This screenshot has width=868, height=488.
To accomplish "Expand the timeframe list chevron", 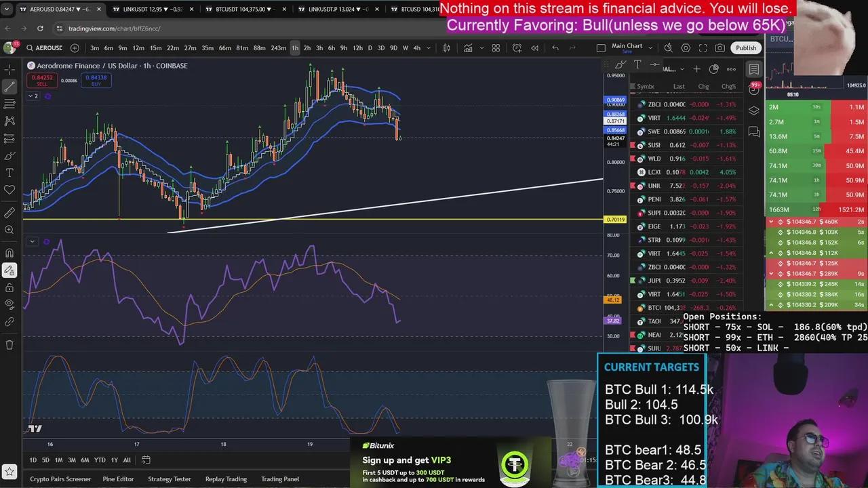I will coord(429,47).
